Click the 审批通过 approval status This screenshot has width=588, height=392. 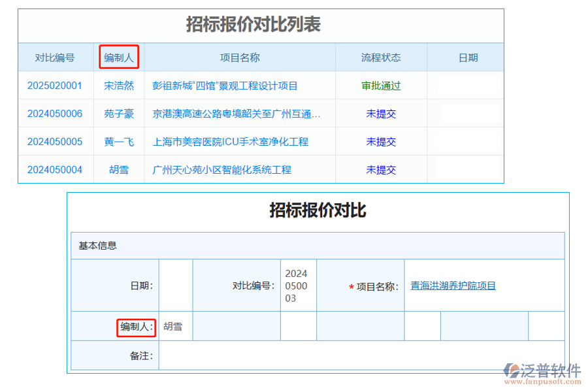[380, 86]
